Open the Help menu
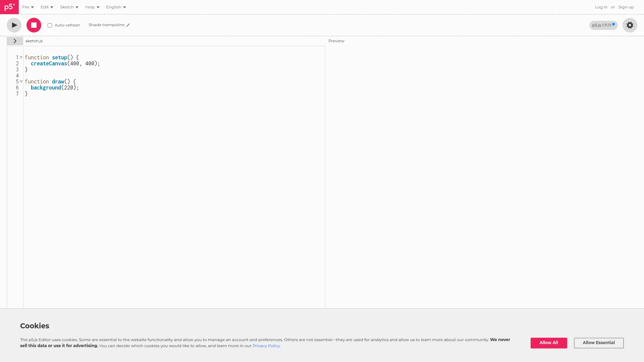 pos(92,7)
